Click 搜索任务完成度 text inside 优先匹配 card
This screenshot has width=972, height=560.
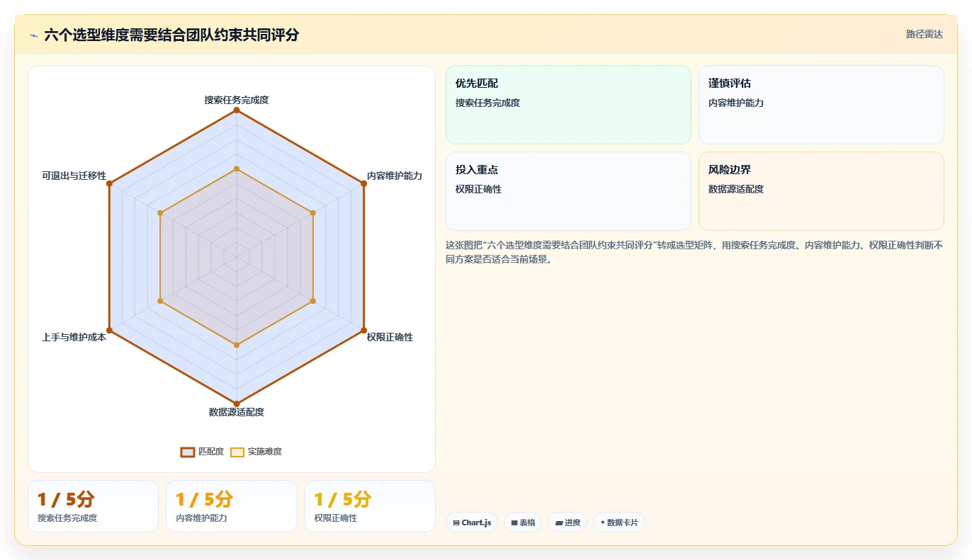click(487, 103)
